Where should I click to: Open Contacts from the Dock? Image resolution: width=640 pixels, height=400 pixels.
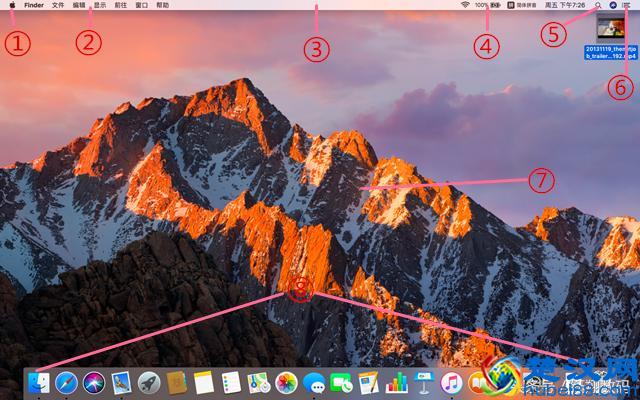177,383
